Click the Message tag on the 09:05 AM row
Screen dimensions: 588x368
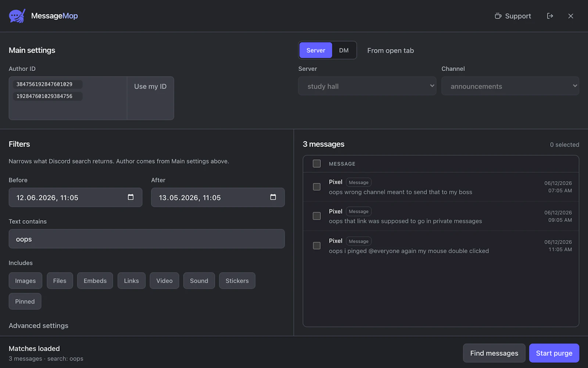[x=359, y=211]
